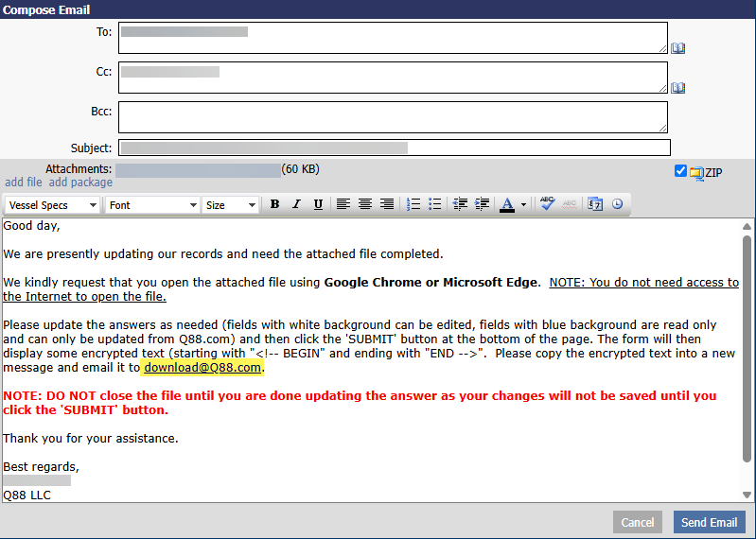Viewport: 756px width, 539px height.
Task: Toggle underline formatting
Action: coord(318,204)
